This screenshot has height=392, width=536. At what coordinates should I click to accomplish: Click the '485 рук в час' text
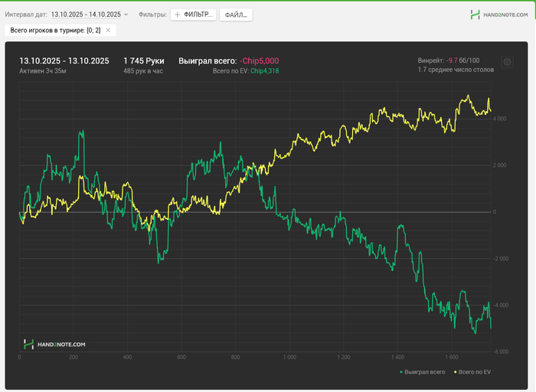[143, 71]
